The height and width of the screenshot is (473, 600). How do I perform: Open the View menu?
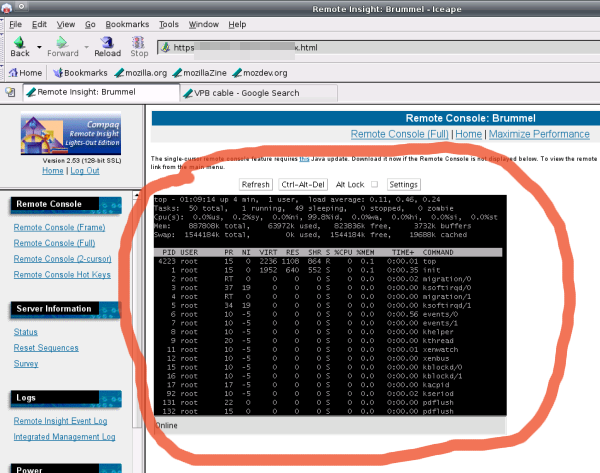pos(66,24)
